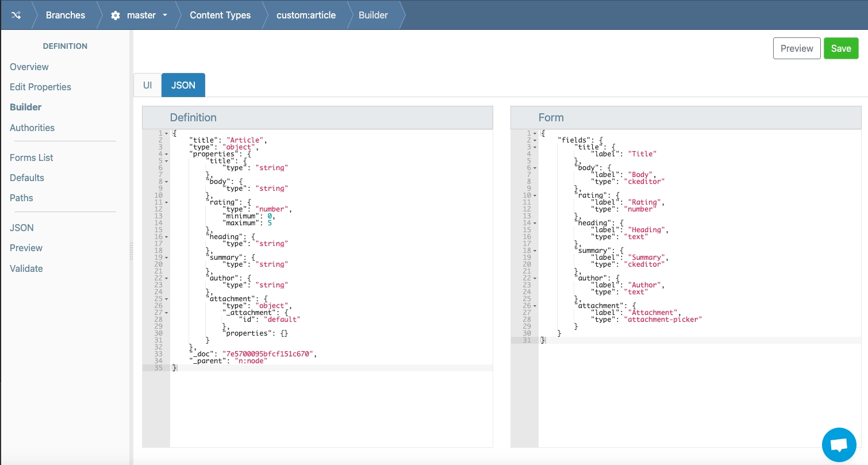Viewport: 868px width, 465px height.
Task: Open the chat support bubble
Action: point(839,445)
